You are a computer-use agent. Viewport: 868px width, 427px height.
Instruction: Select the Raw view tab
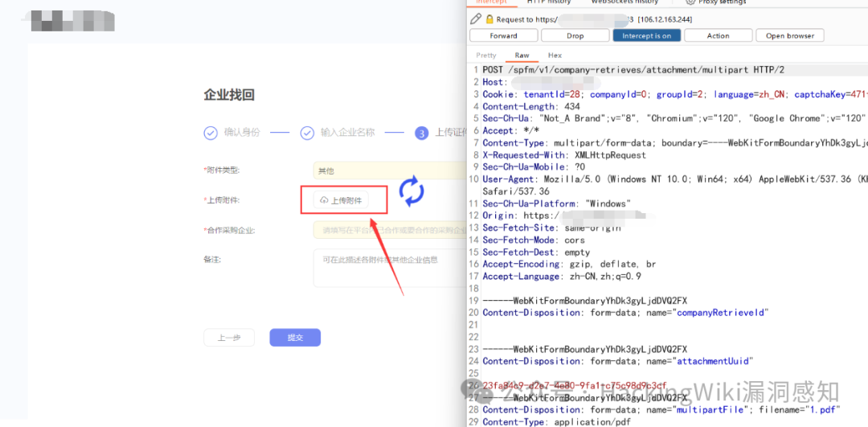[522, 55]
